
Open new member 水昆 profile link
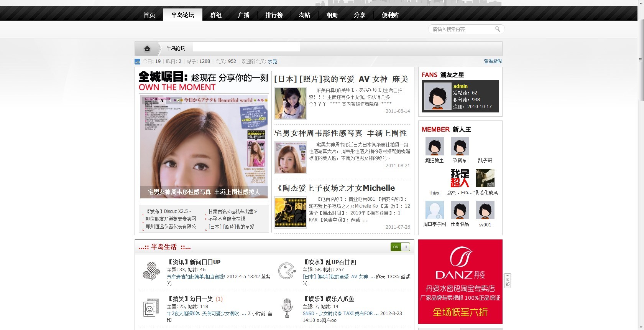pos(272,61)
